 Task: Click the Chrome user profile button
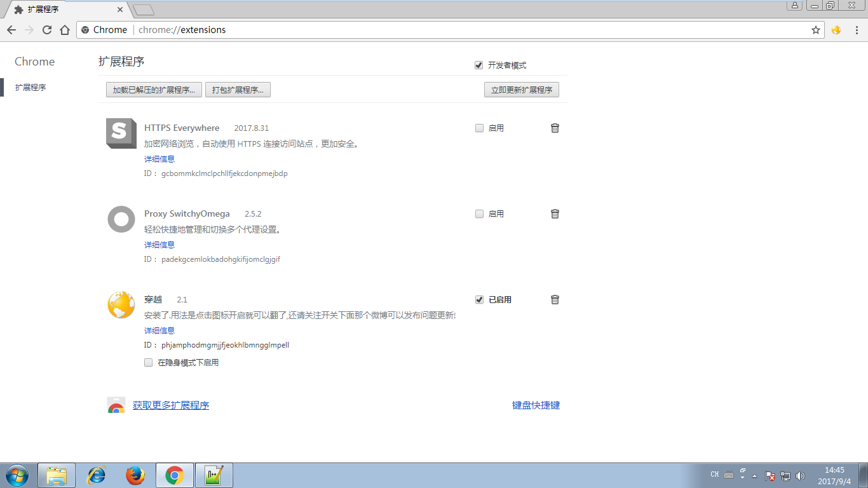point(795,5)
